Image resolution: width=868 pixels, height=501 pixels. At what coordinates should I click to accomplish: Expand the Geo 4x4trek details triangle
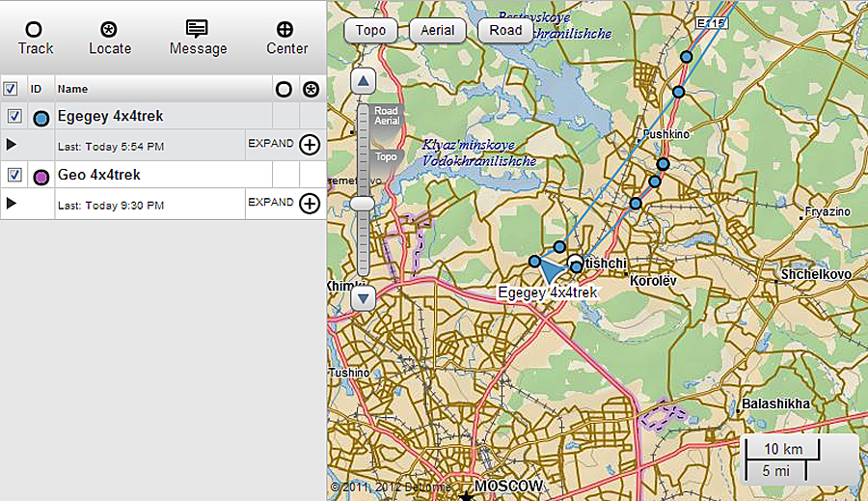click(12, 203)
